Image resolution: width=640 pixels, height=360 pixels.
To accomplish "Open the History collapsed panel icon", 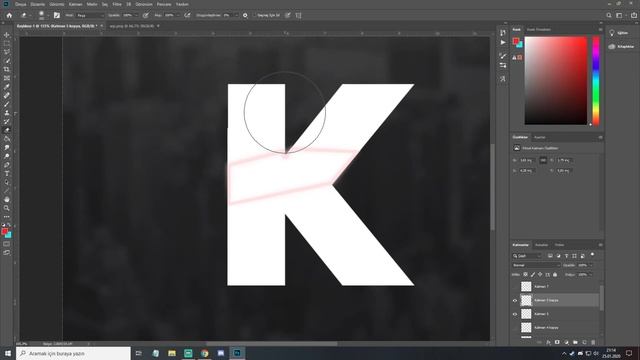I will click(x=503, y=33).
